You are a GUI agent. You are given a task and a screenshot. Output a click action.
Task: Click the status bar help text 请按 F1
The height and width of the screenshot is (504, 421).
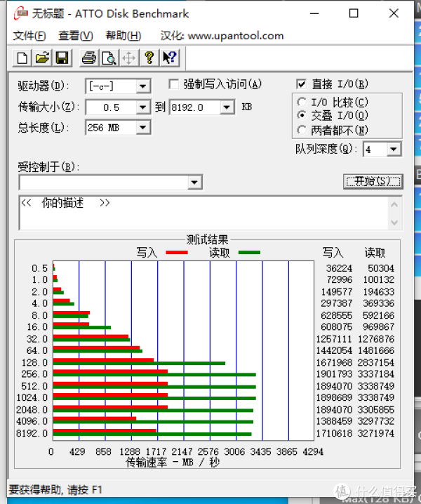point(85,490)
